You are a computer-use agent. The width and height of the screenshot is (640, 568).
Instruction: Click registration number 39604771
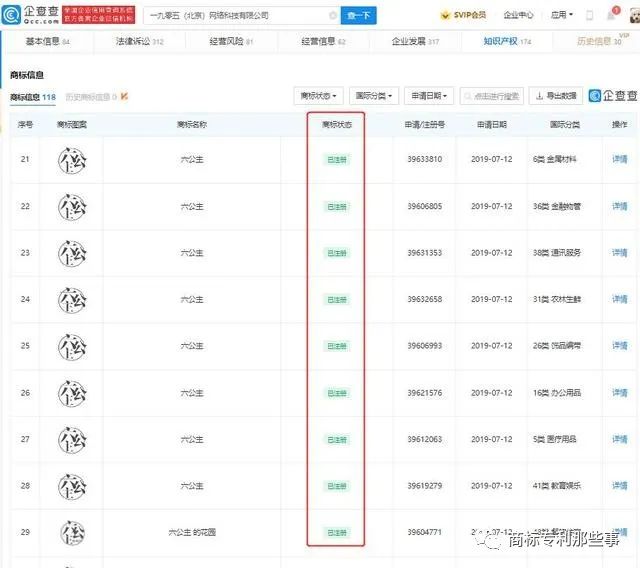(x=424, y=532)
